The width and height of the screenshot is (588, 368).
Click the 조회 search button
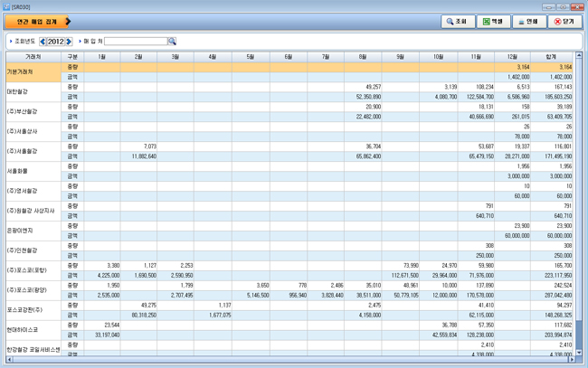click(458, 22)
